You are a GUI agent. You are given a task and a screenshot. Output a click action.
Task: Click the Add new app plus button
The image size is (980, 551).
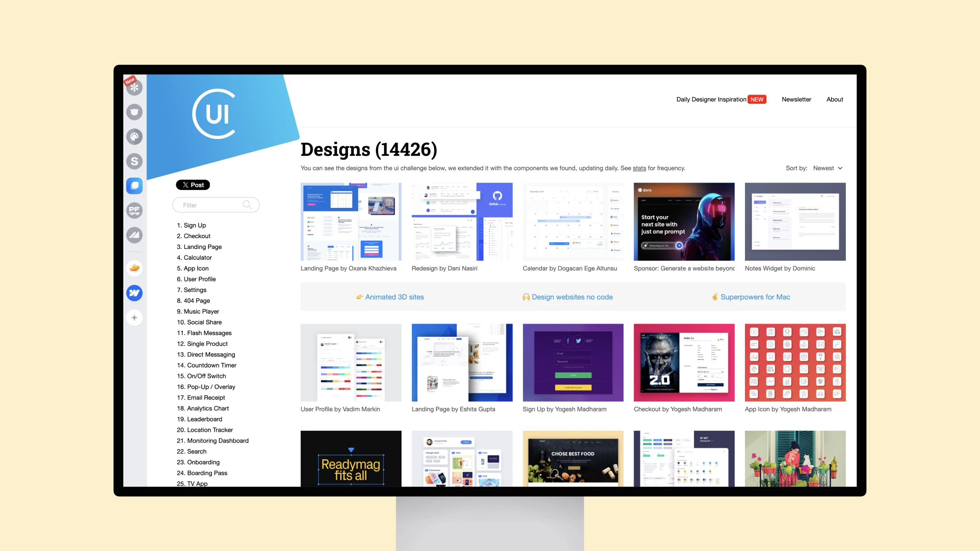click(x=134, y=317)
